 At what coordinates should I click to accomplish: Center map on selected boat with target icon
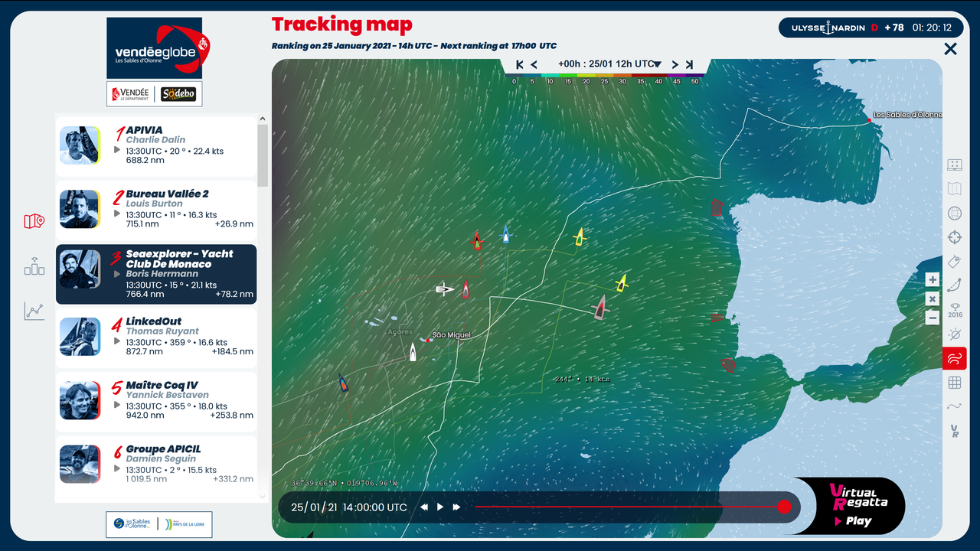tap(954, 237)
